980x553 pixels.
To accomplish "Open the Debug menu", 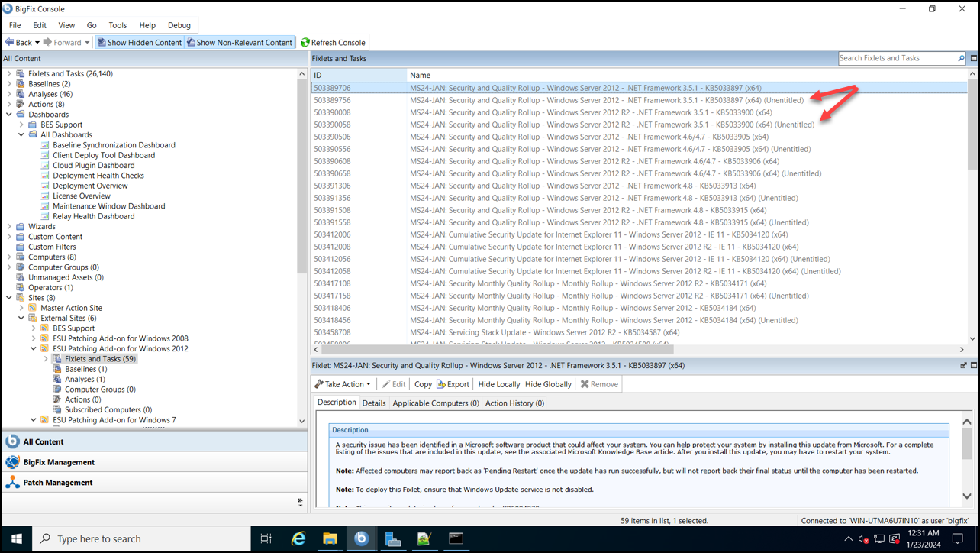I will (x=179, y=25).
